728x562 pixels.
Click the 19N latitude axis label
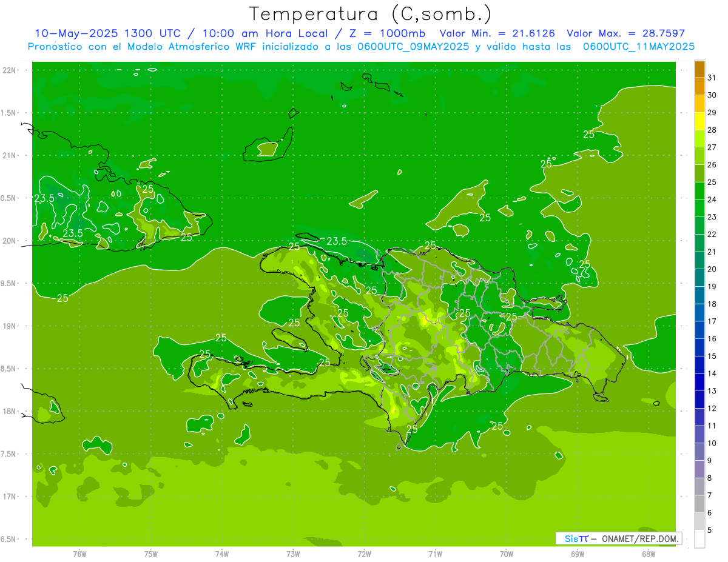coord(9,326)
